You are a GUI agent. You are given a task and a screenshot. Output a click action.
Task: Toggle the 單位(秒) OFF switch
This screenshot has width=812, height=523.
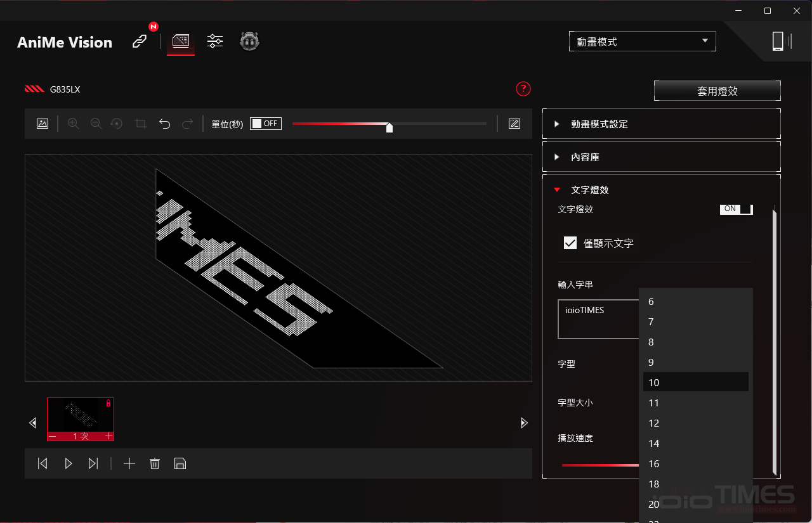(x=265, y=124)
